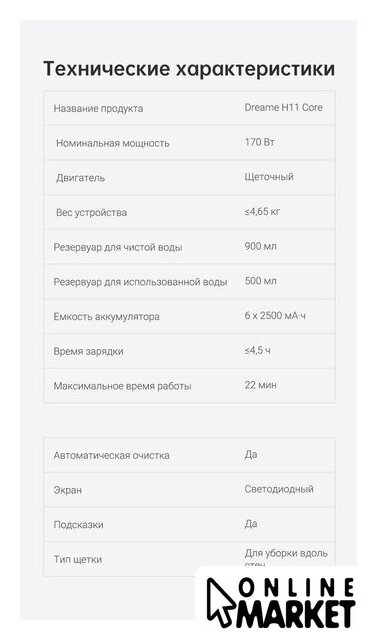
Task: Select the Подсказки row label
Action: click(78, 525)
